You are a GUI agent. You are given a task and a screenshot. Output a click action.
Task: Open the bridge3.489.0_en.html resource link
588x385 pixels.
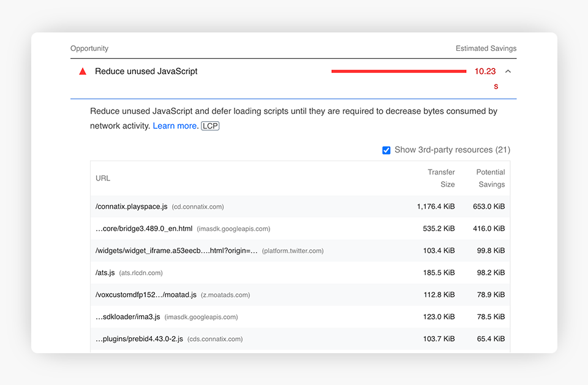point(144,229)
